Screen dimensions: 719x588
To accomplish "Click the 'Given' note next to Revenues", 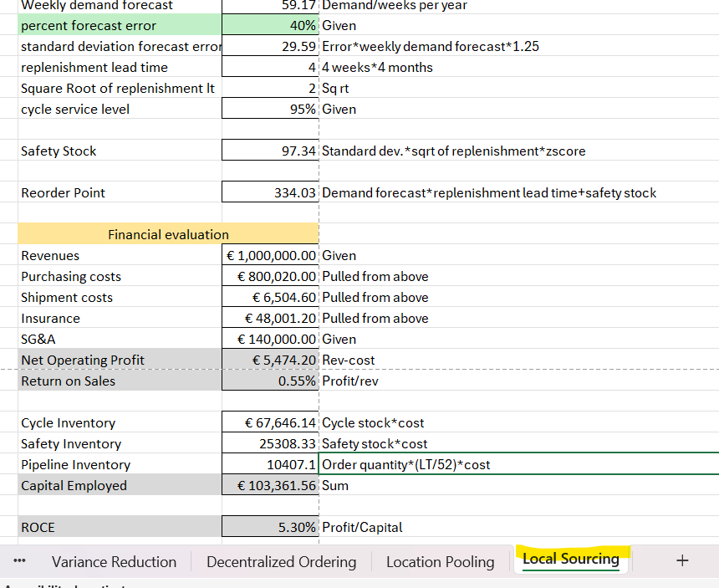I will (339, 255).
